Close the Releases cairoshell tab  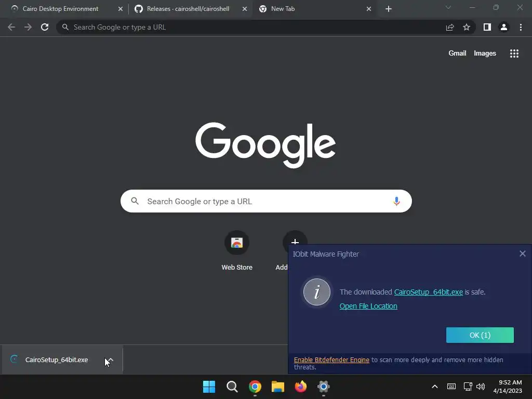point(245,9)
